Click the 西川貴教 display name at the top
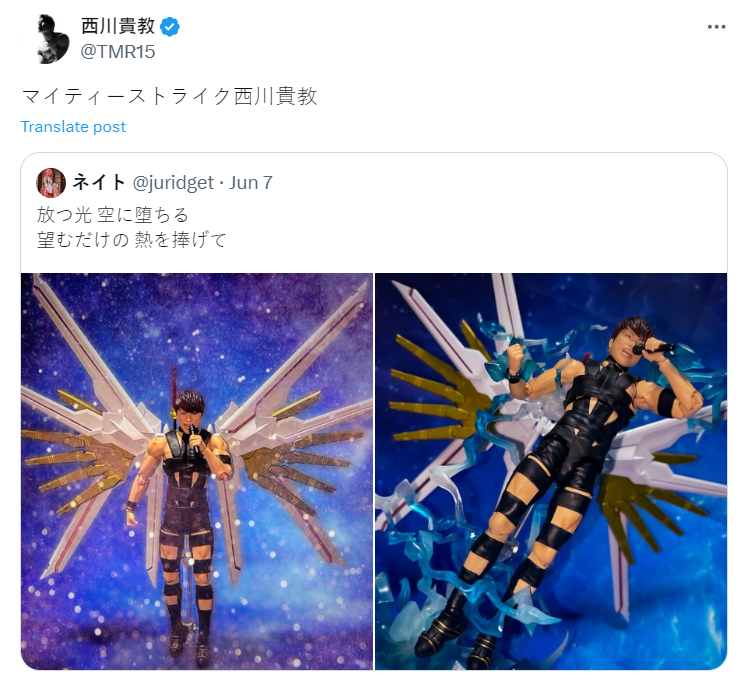The width and height of the screenshot is (742, 683). (118, 26)
